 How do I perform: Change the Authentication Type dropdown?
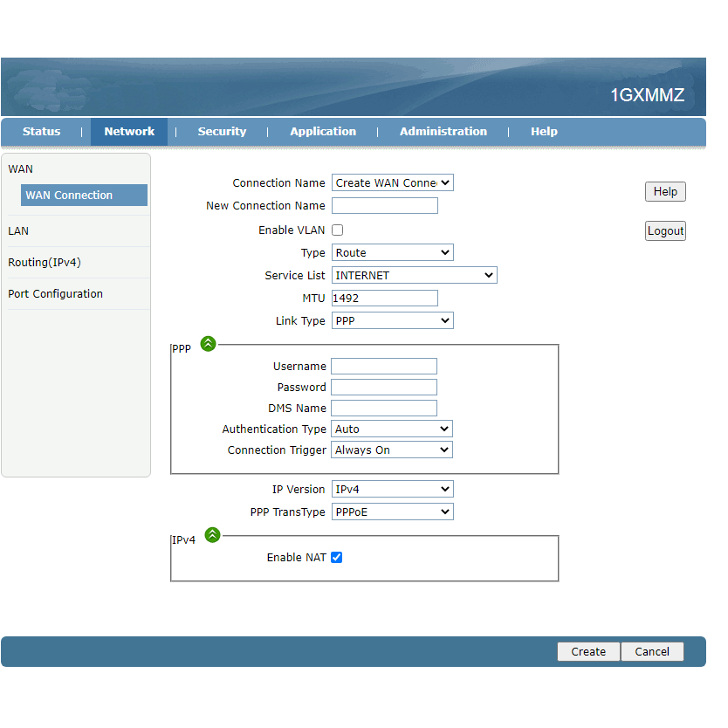click(x=391, y=429)
